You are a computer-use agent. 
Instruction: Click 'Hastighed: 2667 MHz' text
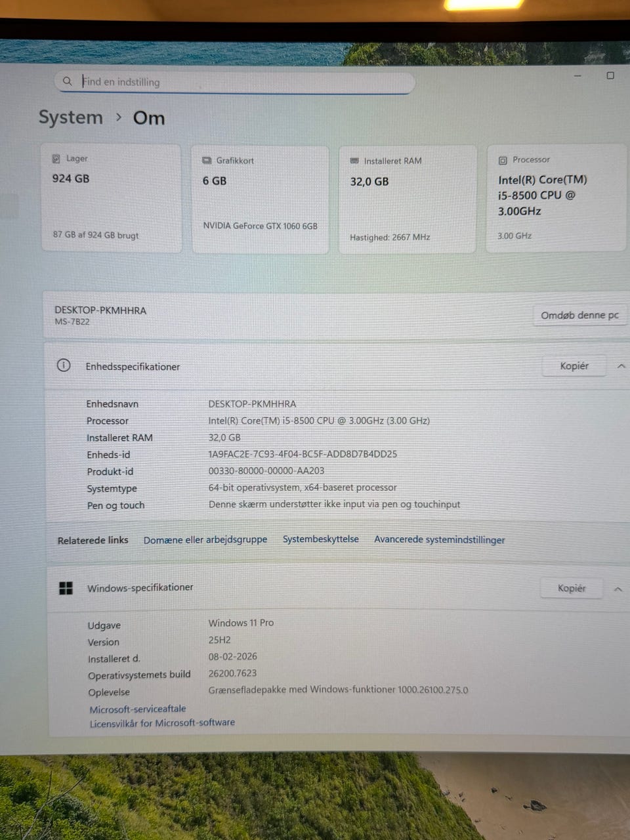[390, 237]
